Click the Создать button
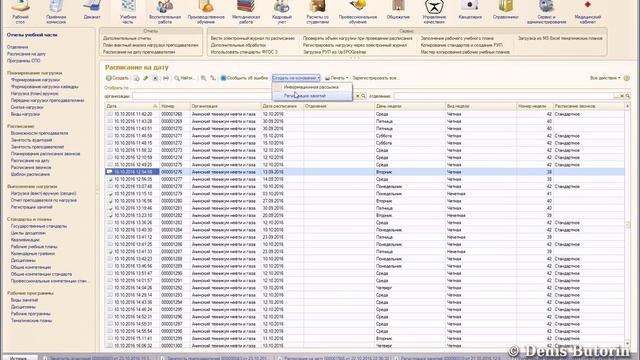640x360 pixels. click(x=117, y=78)
